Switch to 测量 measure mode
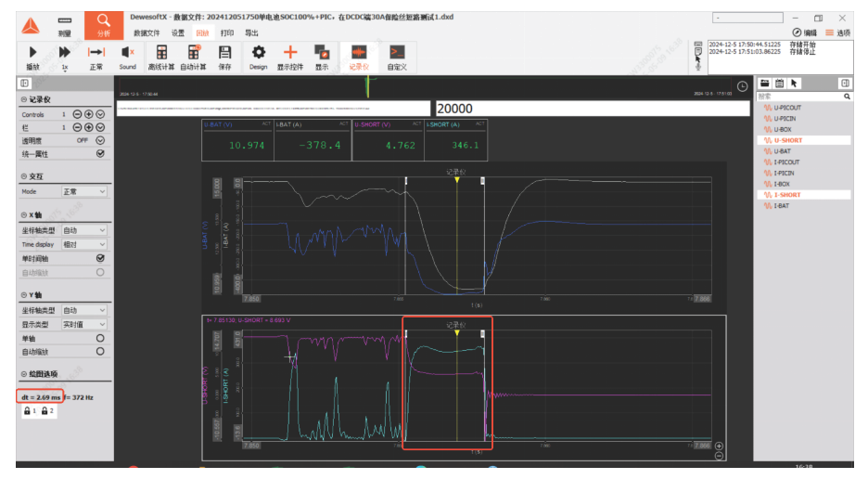Viewport: 868px width, 479px height. pyautogui.click(x=65, y=25)
